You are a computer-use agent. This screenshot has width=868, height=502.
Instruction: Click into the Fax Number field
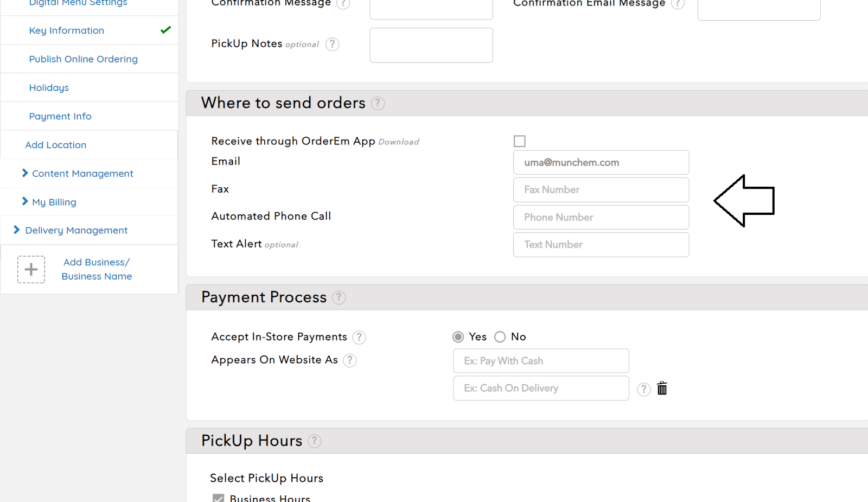601,190
